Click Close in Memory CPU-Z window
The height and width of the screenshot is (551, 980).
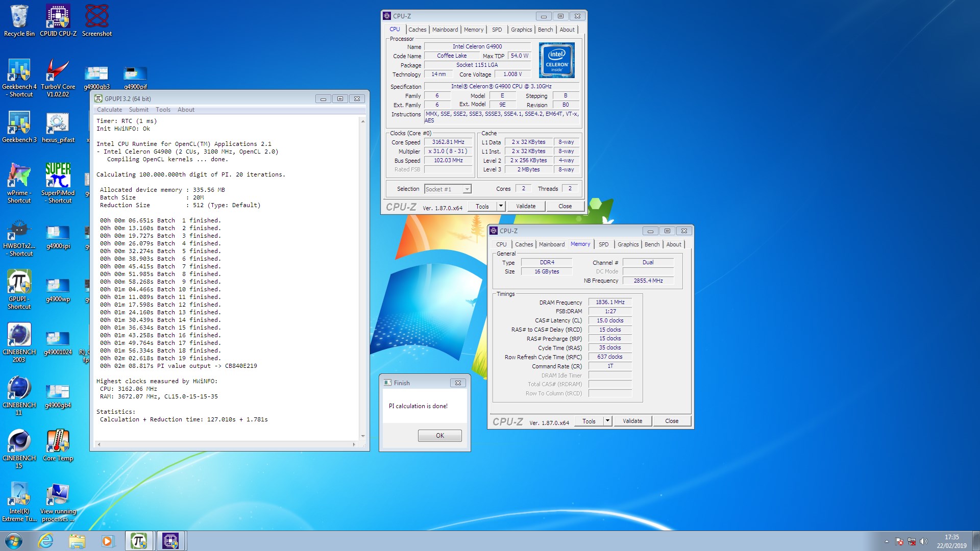click(672, 421)
